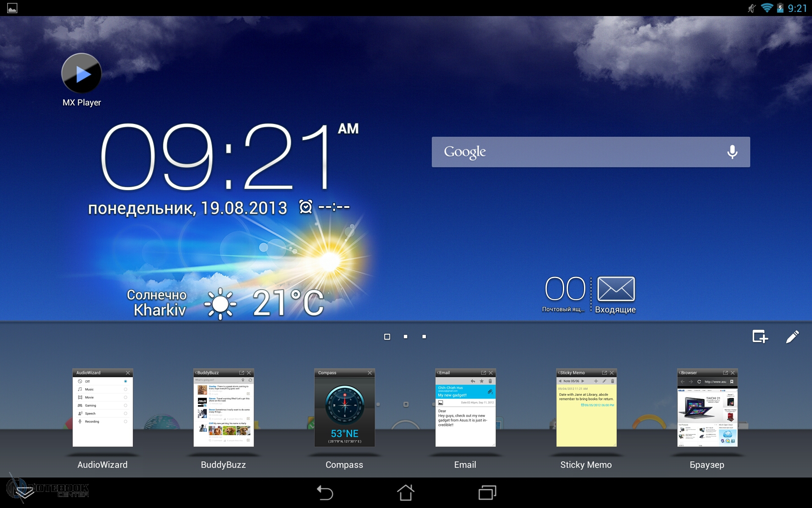Tap the alarm clock icon
The width and height of the screenshot is (812, 508).
(x=305, y=207)
